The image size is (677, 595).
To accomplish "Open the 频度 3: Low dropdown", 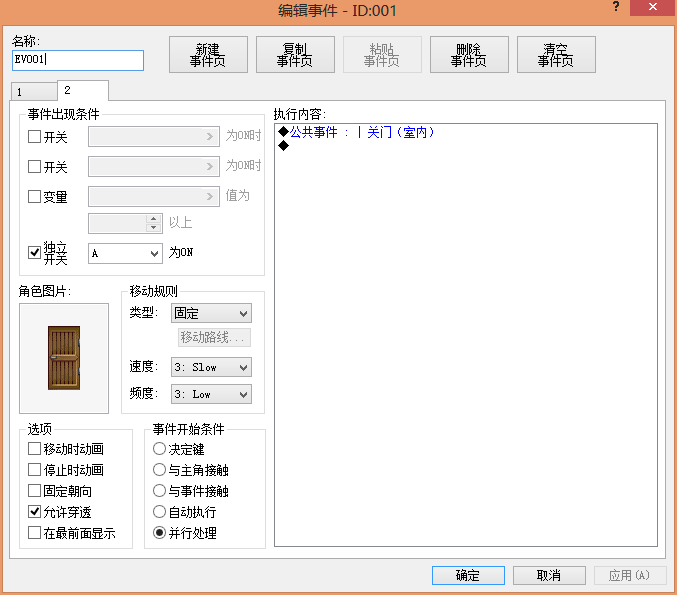I will coord(211,394).
